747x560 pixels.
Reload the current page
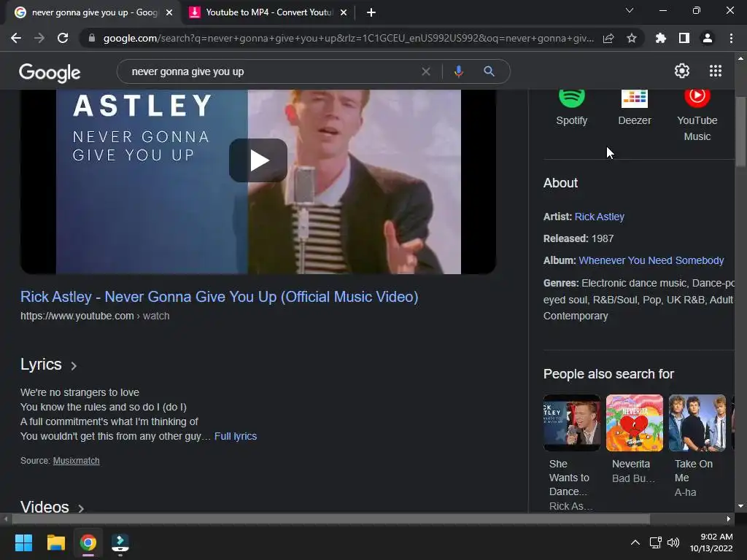[63, 38]
